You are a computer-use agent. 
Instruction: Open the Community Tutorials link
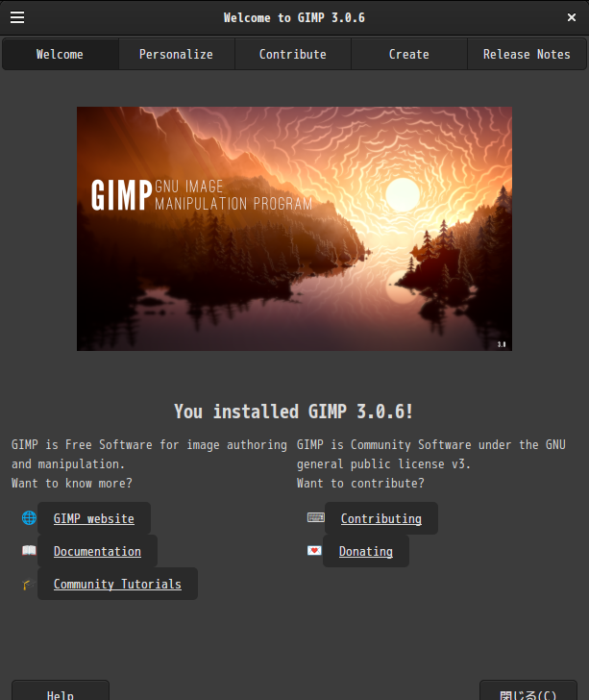117,584
